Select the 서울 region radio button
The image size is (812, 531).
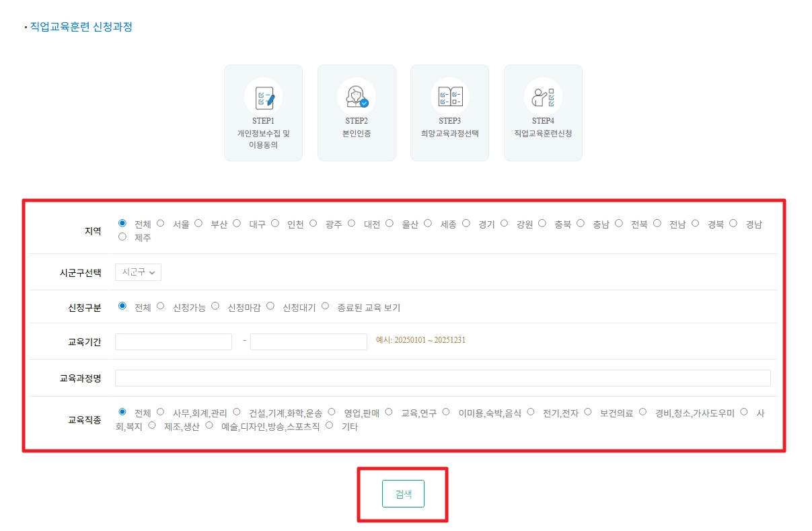pyautogui.click(x=160, y=223)
